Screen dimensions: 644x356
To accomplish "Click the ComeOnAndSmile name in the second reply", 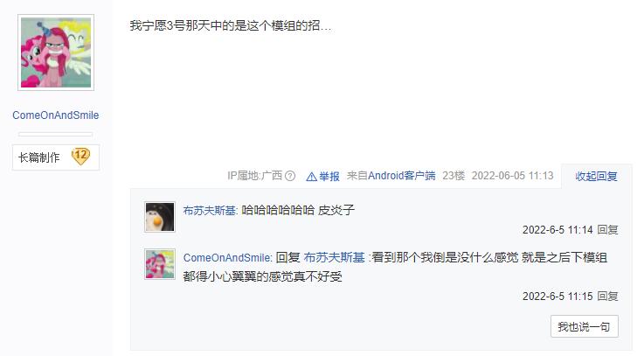I will [x=226, y=258].
